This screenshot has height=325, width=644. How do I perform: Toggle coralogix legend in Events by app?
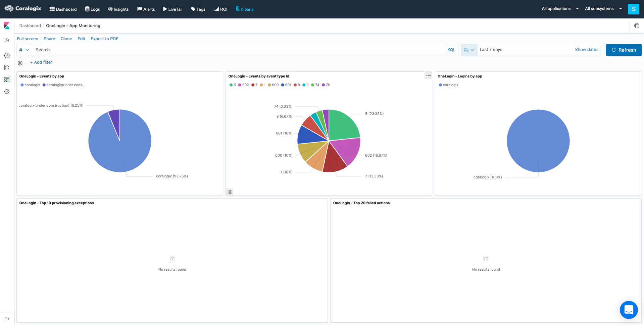[30, 85]
